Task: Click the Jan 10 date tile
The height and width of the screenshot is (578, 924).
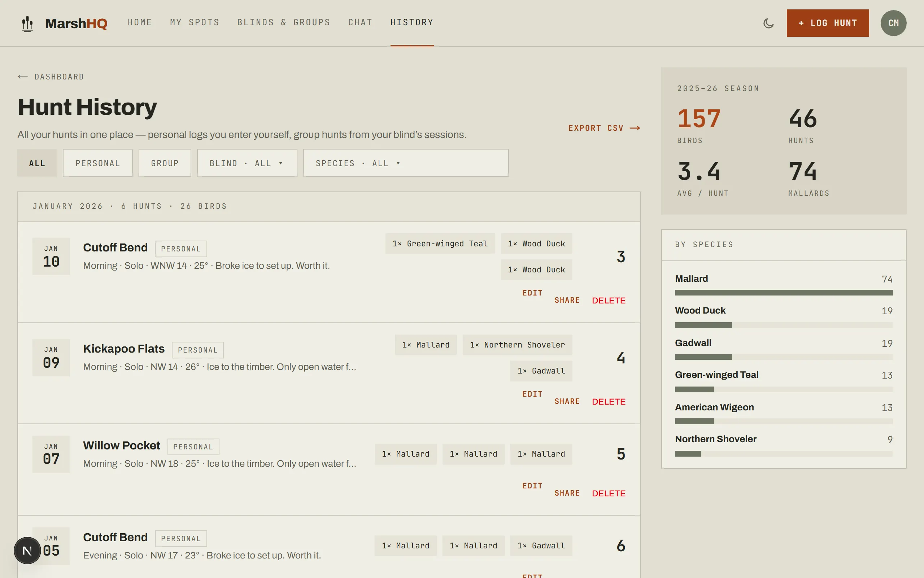Action: click(x=51, y=256)
